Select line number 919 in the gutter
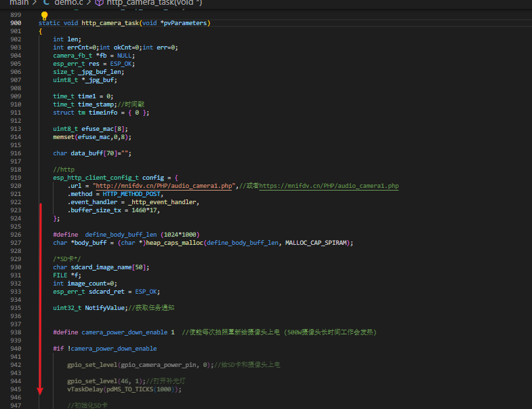The width and height of the screenshot is (532, 409). 16,178
